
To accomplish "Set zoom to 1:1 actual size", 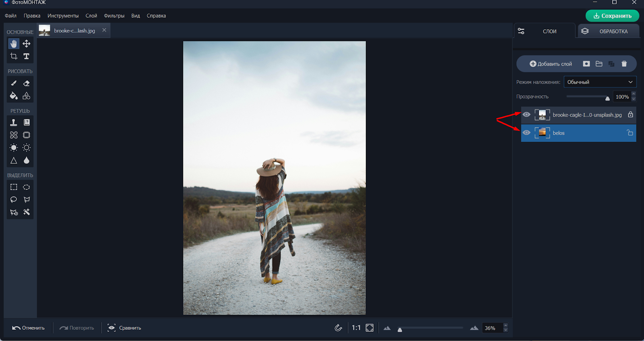I will (356, 328).
